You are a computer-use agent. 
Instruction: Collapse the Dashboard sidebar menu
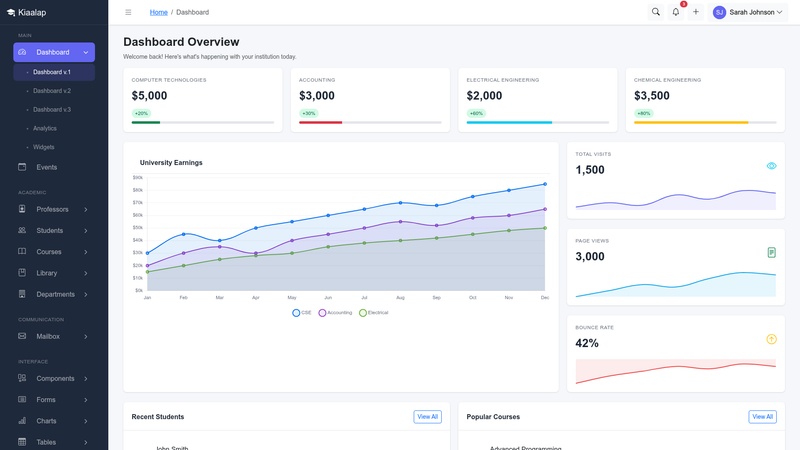(54, 52)
